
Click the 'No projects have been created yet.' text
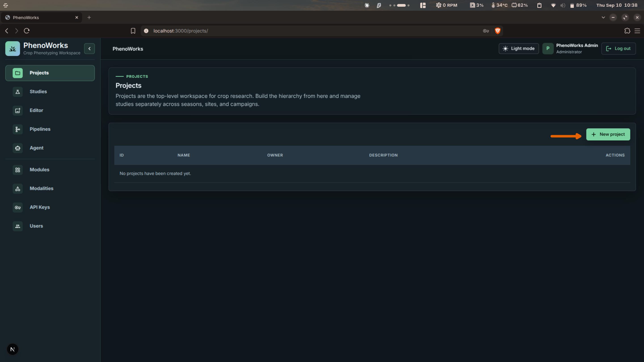click(155, 173)
